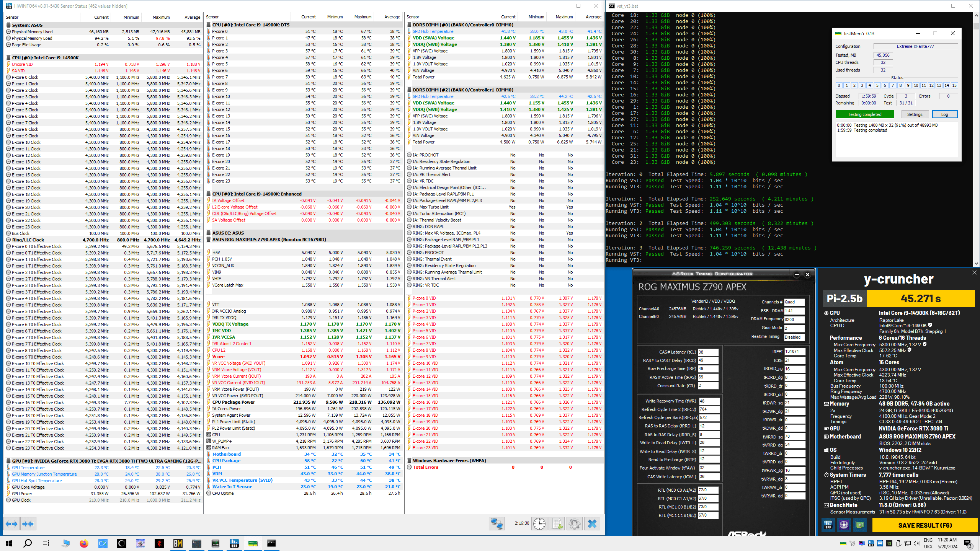Open taskbar Search magnifier
Viewport: 980px width, 551px height.
point(28,543)
